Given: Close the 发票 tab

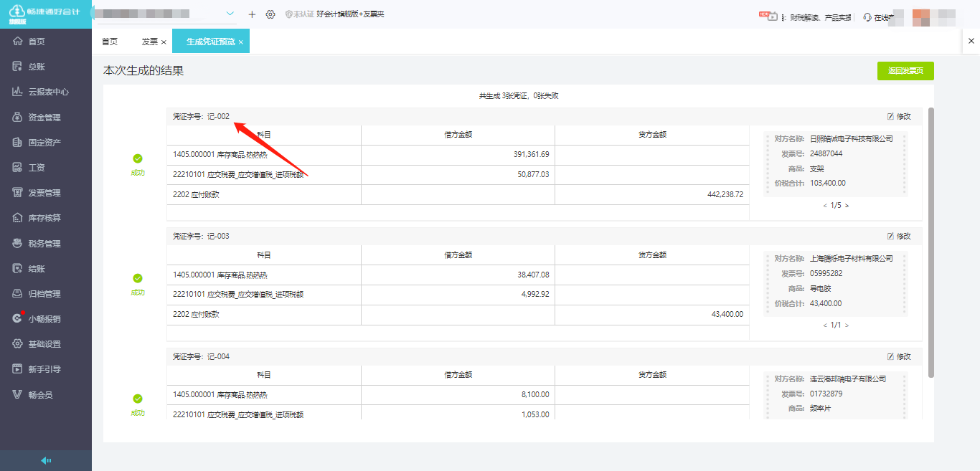Looking at the screenshot, I should (x=164, y=42).
